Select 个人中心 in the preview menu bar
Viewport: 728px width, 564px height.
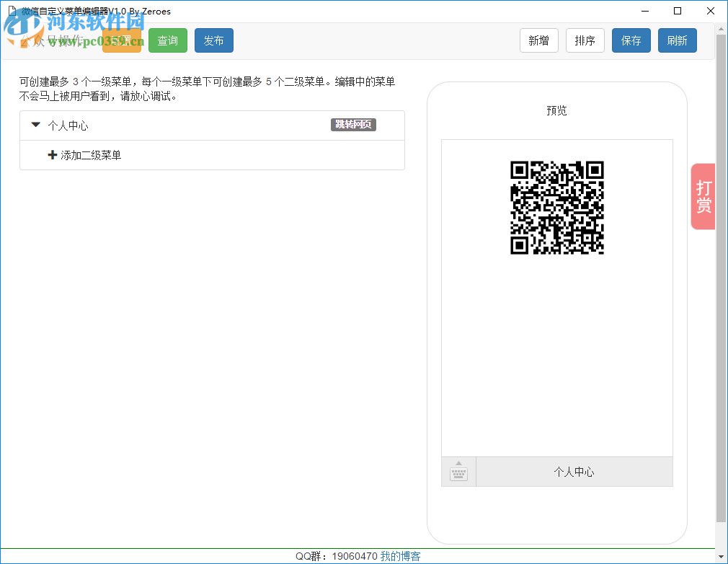point(574,472)
